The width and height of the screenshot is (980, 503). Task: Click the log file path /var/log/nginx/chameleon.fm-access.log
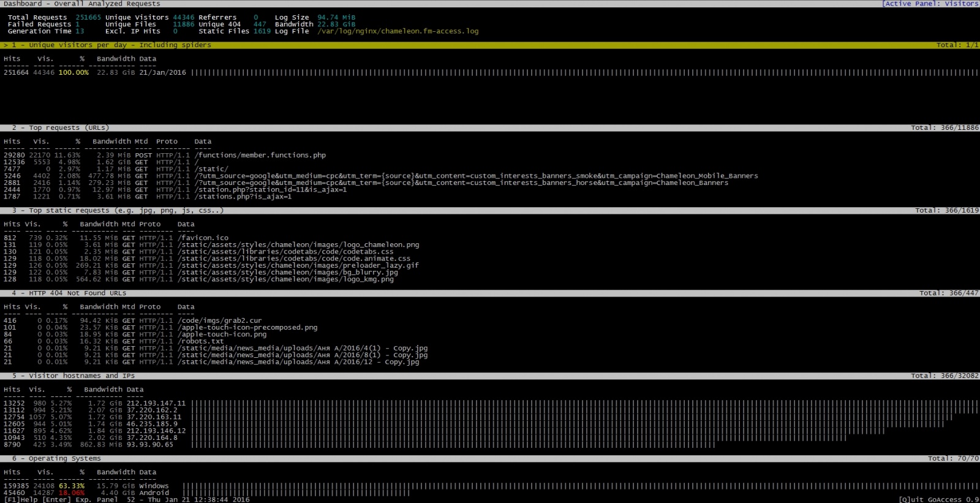tap(398, 31)
